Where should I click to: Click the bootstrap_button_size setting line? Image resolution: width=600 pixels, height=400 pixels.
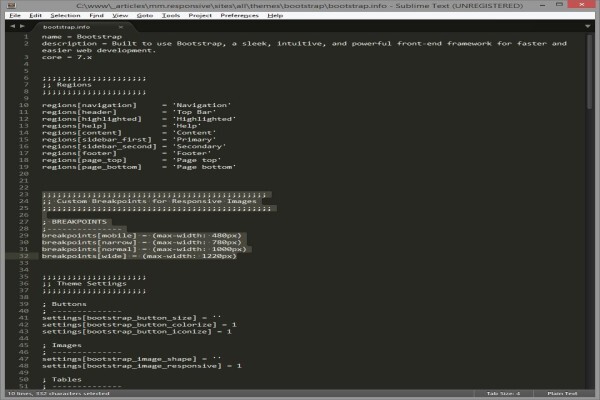tap(132, 318)
